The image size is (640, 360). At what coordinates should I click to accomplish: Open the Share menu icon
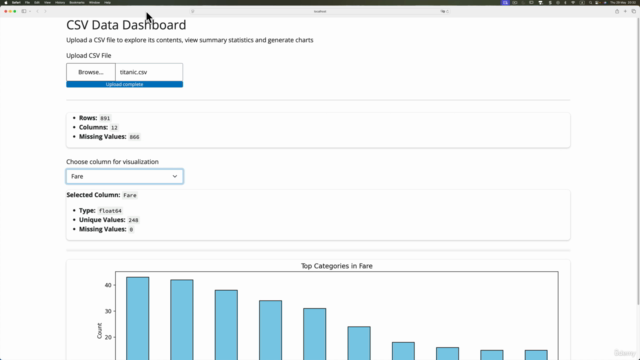[x=617, y=11]
